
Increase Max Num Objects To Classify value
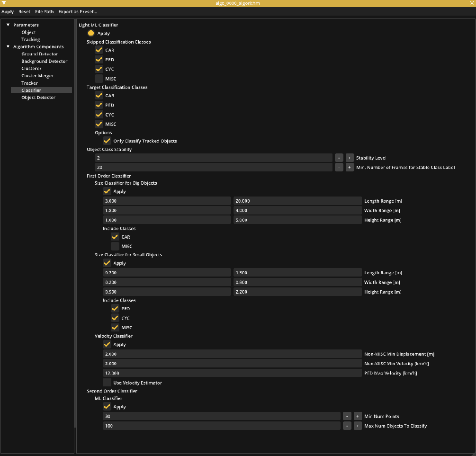pyautogui.click(x=358, y=426)
